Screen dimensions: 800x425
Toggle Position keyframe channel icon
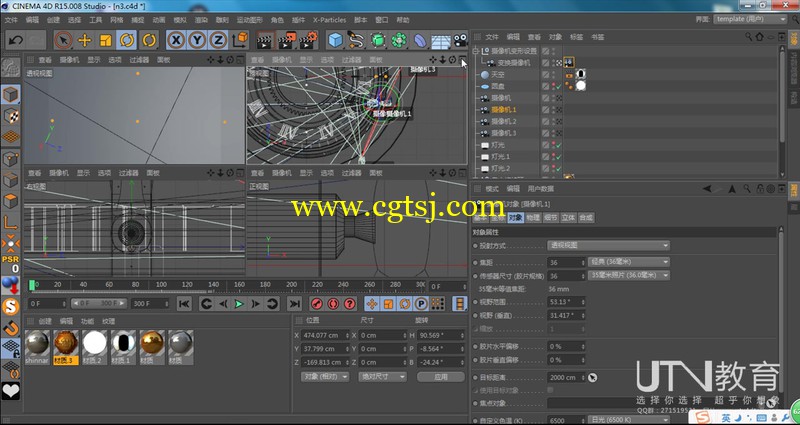click(372, 304)
